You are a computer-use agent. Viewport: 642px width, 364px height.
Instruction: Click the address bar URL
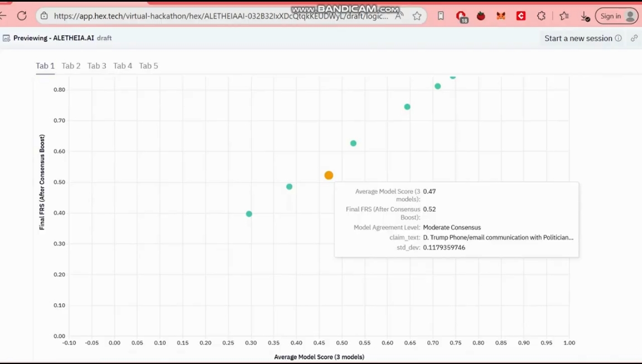point(221,16)
